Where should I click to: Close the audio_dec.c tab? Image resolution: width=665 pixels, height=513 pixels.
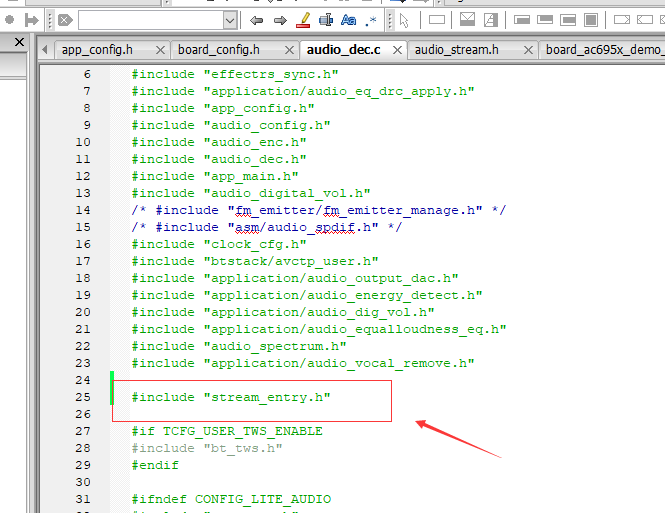click(397, 50)
